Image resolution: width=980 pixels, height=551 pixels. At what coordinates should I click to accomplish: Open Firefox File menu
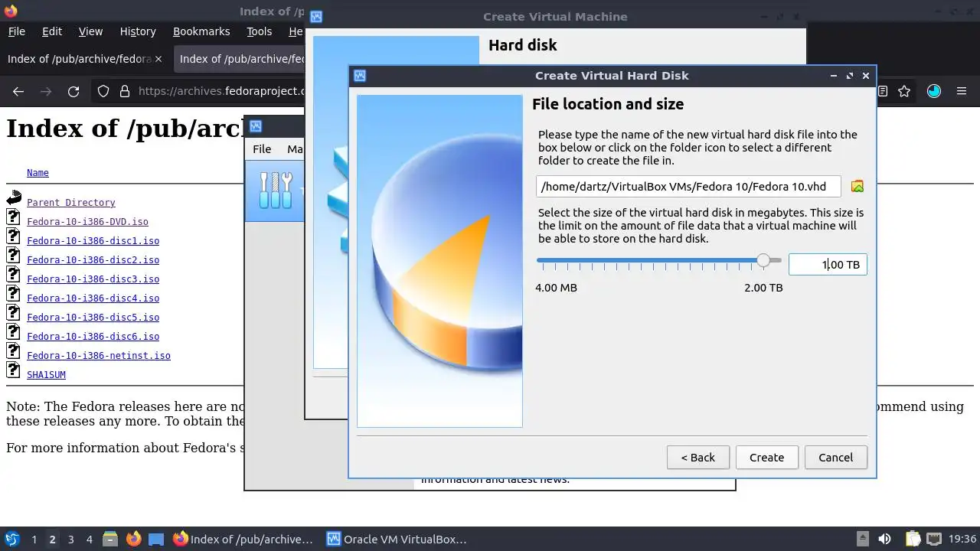pyautogui.click(x=16, y=31)
